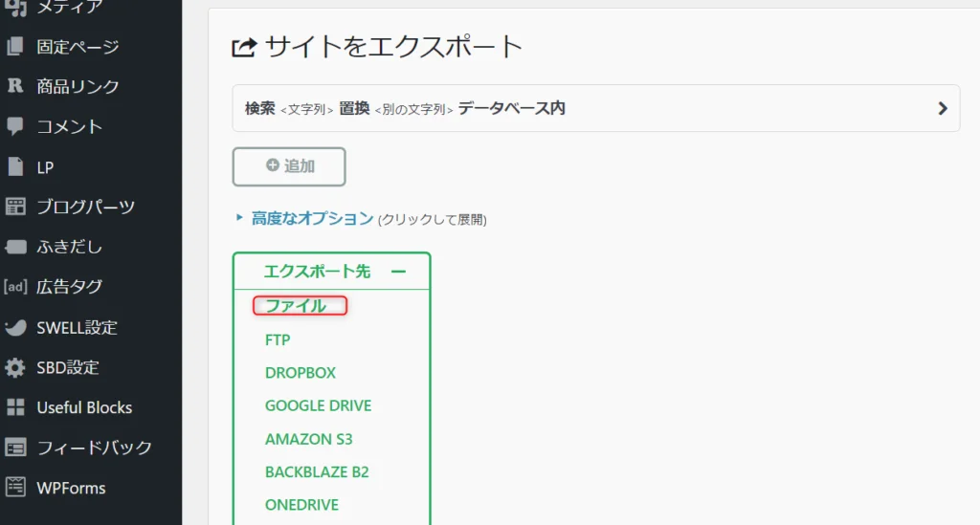Click the コメント speech bubble icon
Viewport: 980px width, 525px height.
[15, 126]
